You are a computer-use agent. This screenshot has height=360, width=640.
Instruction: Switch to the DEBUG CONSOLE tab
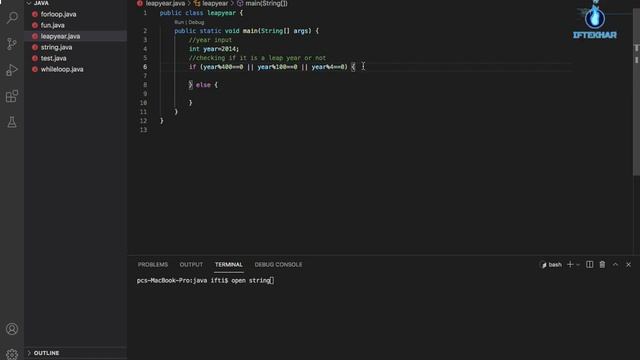[x=278, y=264]
